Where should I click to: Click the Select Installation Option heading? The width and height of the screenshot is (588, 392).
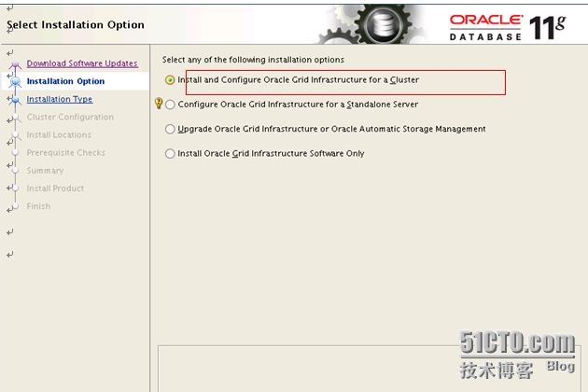tap(76, 25)
